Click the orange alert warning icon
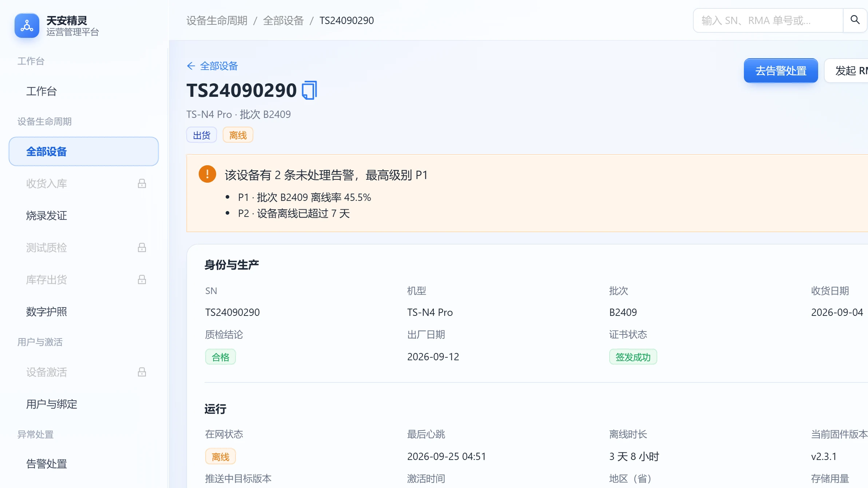The height and width of the screenshot is (488, 868). coord(207,174)
